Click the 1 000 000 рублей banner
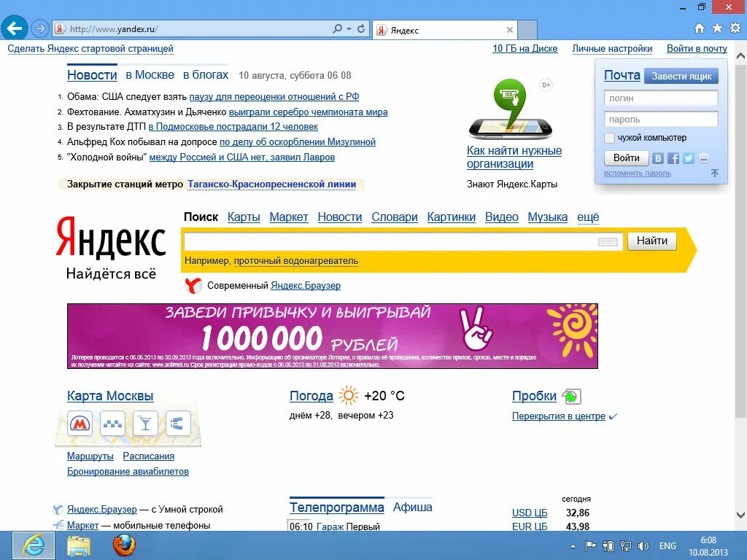 (333, 335)
